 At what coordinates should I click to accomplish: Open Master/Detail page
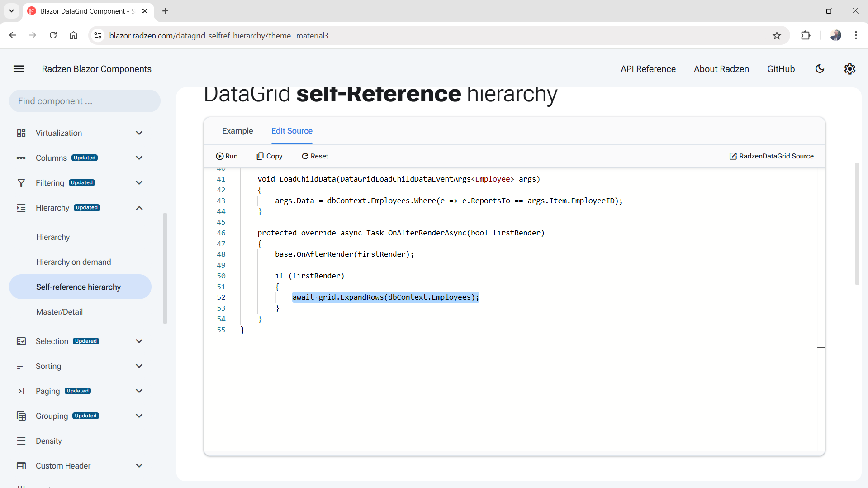coord(59,312)
